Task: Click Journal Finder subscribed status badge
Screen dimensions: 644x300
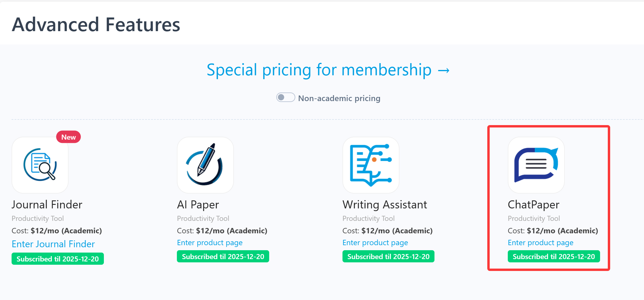Action: [x=58, y=259]
